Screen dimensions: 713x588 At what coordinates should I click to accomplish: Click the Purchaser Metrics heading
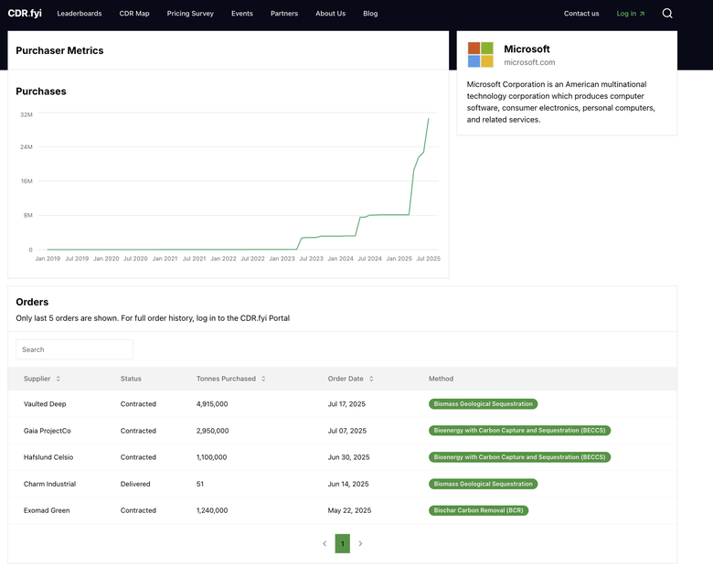point(59,50)
